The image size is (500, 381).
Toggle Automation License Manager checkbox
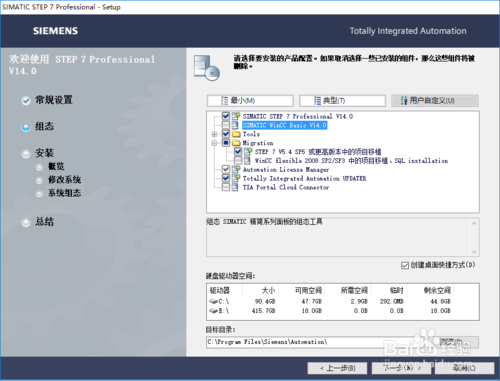coord(226,169)
